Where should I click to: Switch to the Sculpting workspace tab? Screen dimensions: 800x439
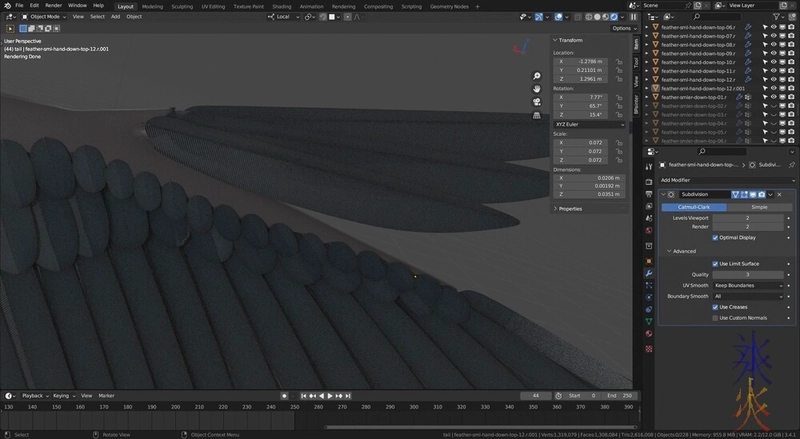click(x=183, y=6)
